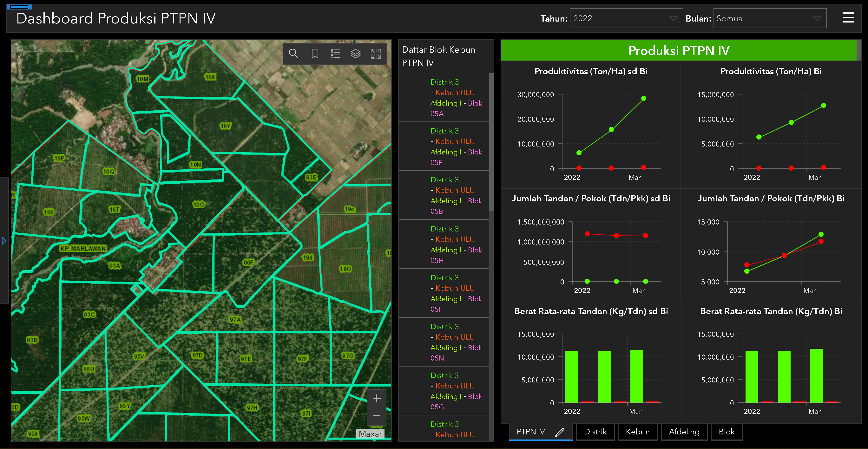
Task: Click map block label 16X
Action: tap(210, 77)
